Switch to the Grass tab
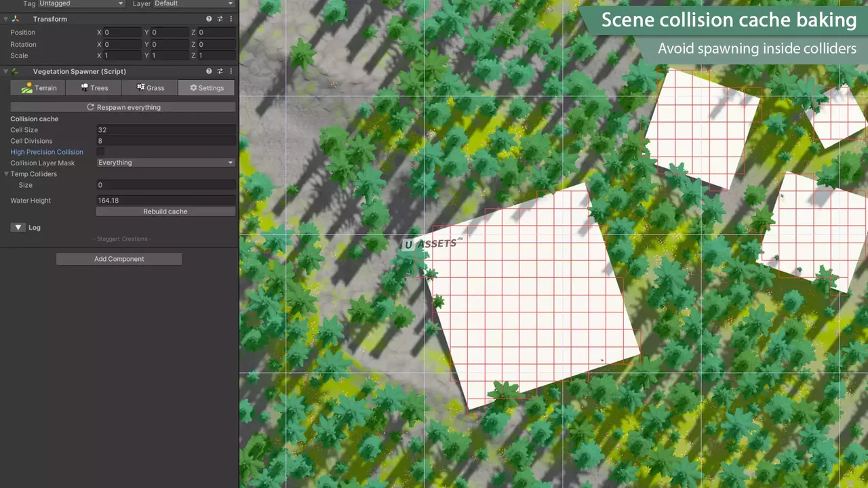Viewport: 868px width, 488px height. pos(150,87)
